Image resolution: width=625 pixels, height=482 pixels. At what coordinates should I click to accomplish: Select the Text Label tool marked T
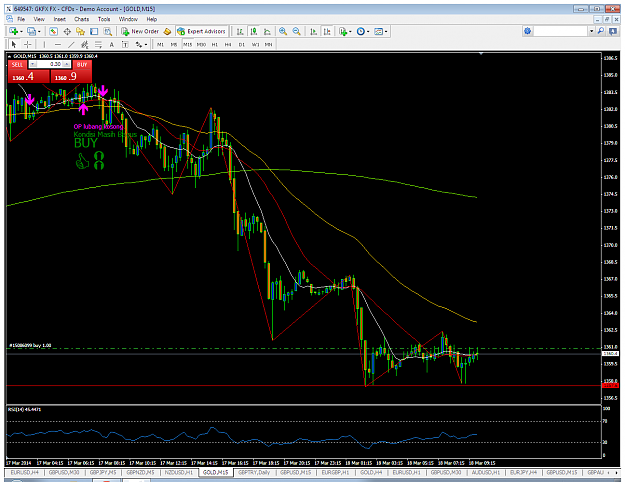pos(125,44)
